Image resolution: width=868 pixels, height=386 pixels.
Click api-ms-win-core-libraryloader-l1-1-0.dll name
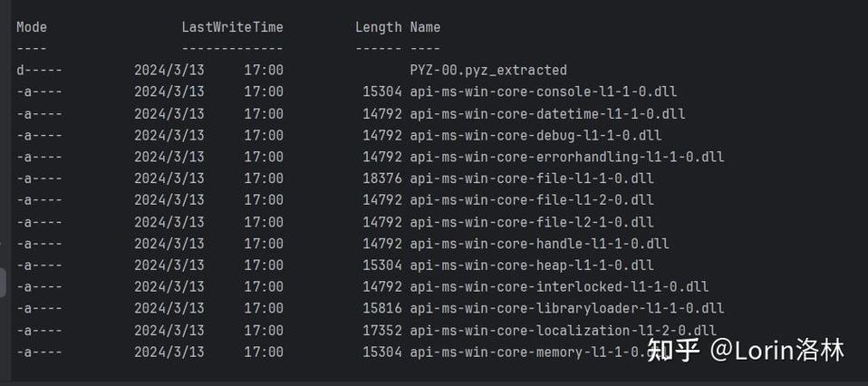(567, 308)
